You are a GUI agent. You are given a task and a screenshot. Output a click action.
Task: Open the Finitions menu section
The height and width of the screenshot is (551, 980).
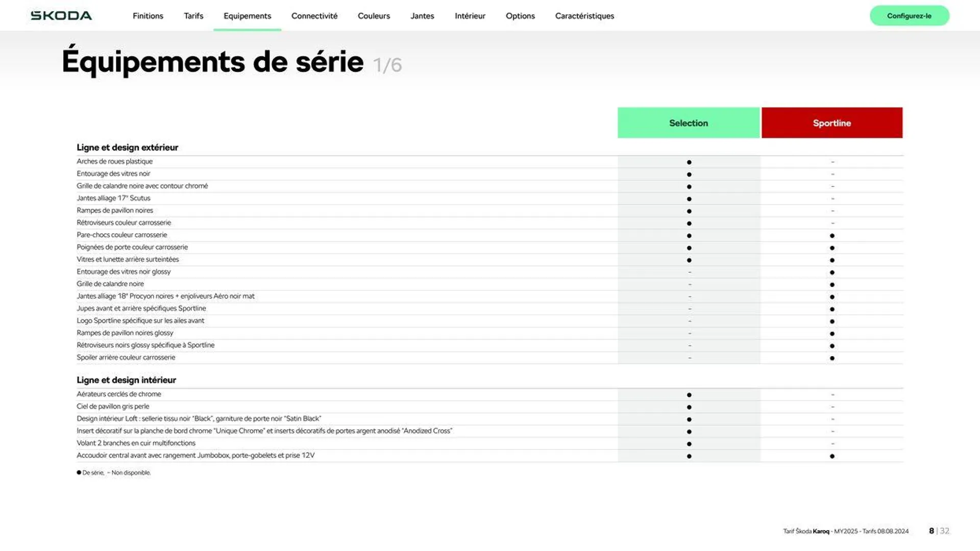(x=148, y=15)
